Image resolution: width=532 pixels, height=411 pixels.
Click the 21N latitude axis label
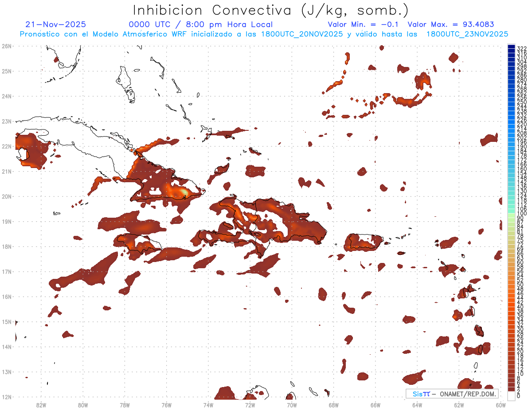coord(7,171)
